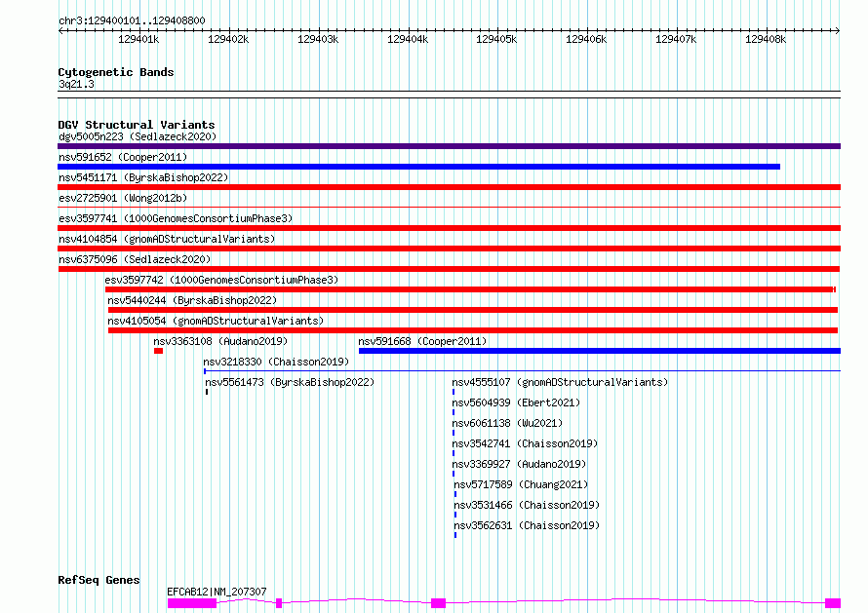Screen dimensions: 868x613
Task: Open nsv3363108 (Audano2019) label
Action: point(220,341)
